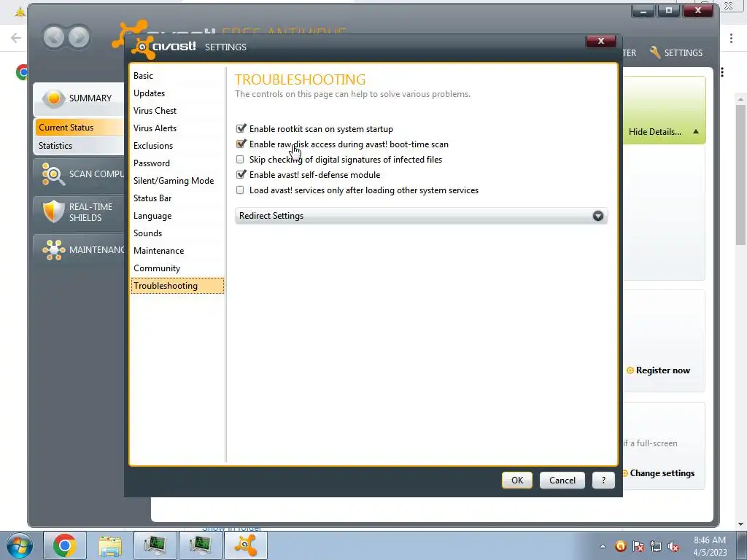Show hidden system tray icons
The width and height of the screenshot is (747, 560).
tap(603, 546)
